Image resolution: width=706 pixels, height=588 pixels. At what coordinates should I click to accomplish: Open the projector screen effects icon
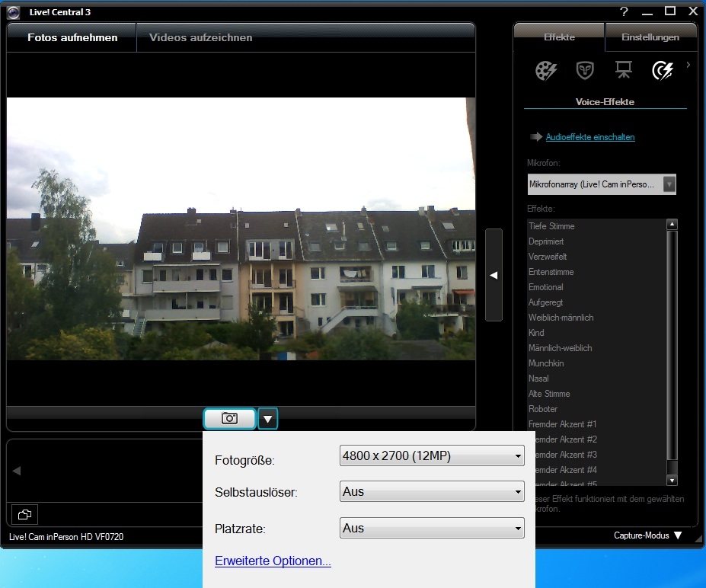pyautogui.click(x=624, y=71)
